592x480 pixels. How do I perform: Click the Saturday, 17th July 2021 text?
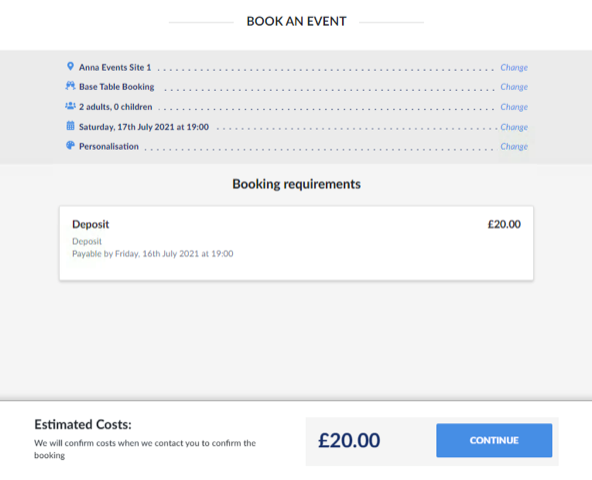tap(143, 127)
